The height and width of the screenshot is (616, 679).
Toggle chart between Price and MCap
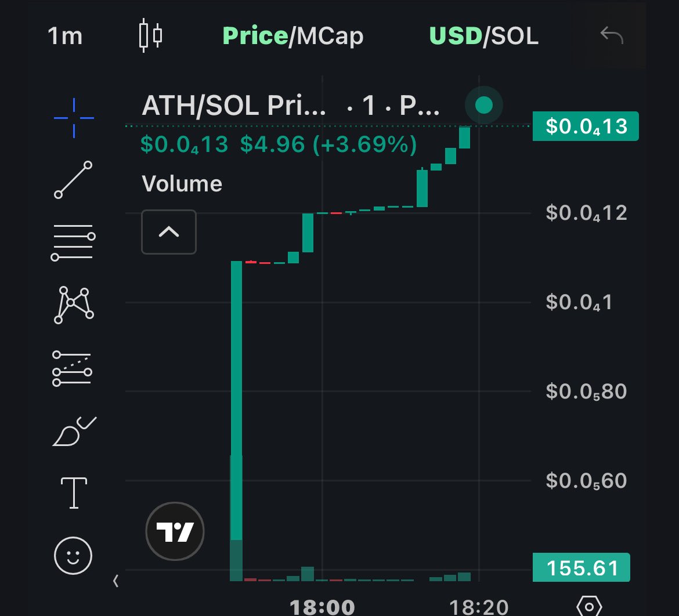292,36
